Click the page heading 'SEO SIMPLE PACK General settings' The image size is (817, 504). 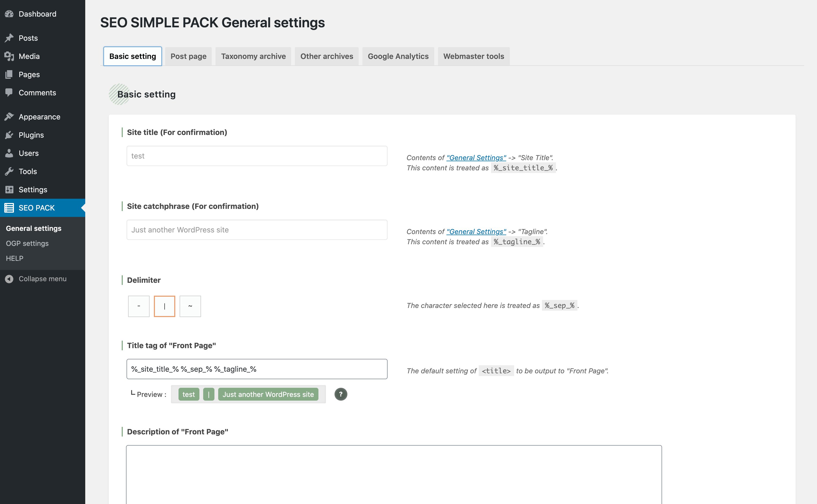(213, 22)
